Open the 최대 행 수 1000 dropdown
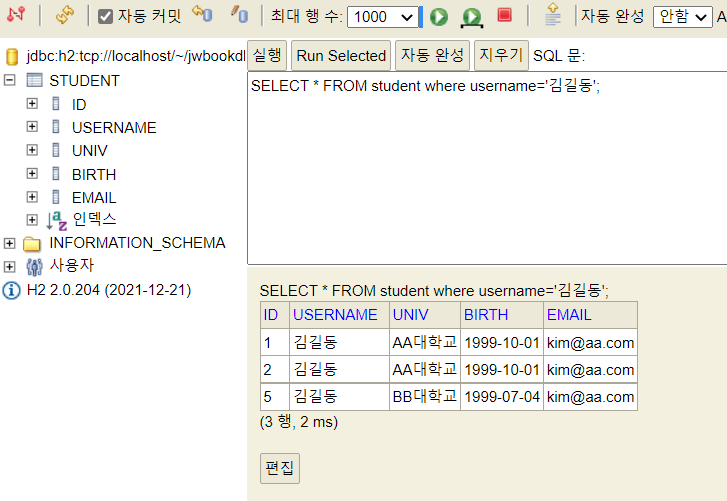727x501 pixels. click(x=383, y=17)
